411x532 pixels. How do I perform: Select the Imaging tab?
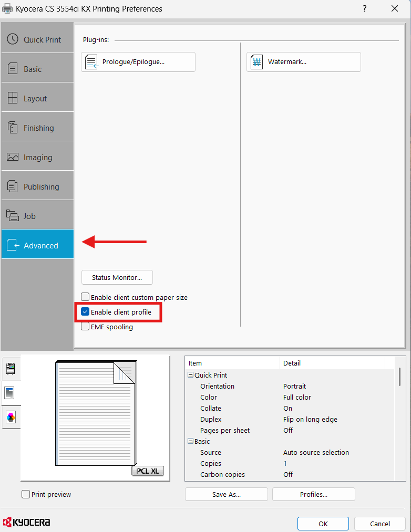point(37,157)
